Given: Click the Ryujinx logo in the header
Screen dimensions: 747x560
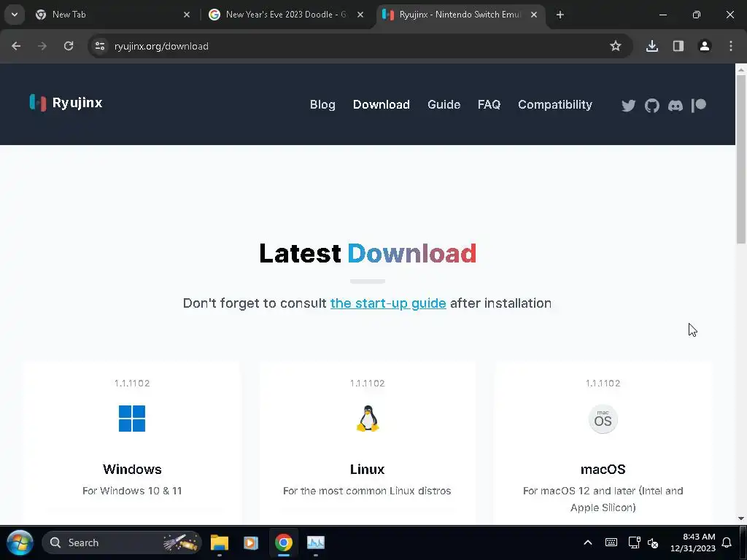Looking at the screenshot, I should point(38,102).
